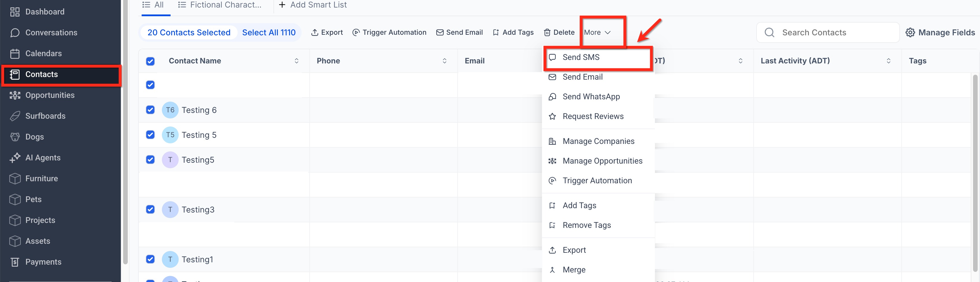Image resolution: width=980 pixels, height=282 pixels.
Task: Click the toolbar Add Tags button
Action: pos(513,33)
